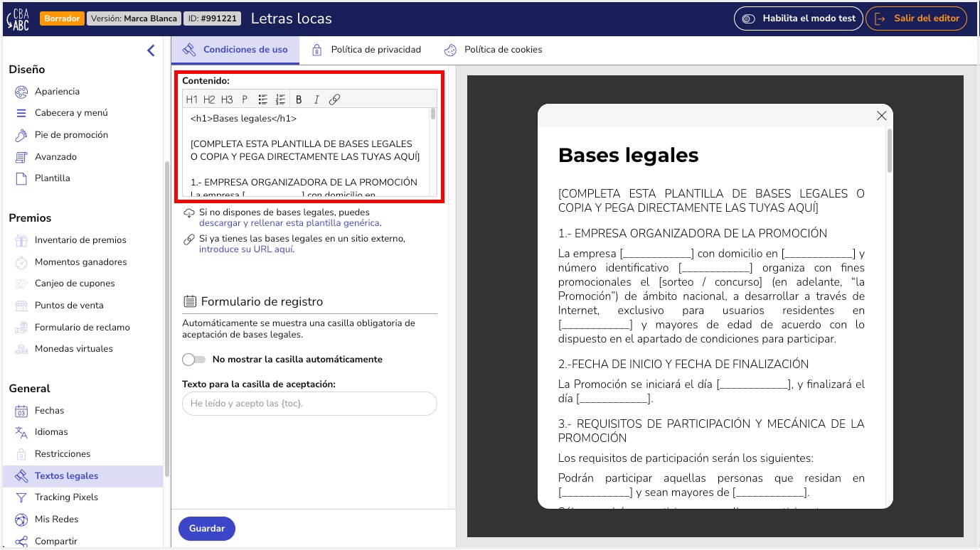Insert a bulleted list
This screenshot has height=550, width=980.
click(263, 99)
